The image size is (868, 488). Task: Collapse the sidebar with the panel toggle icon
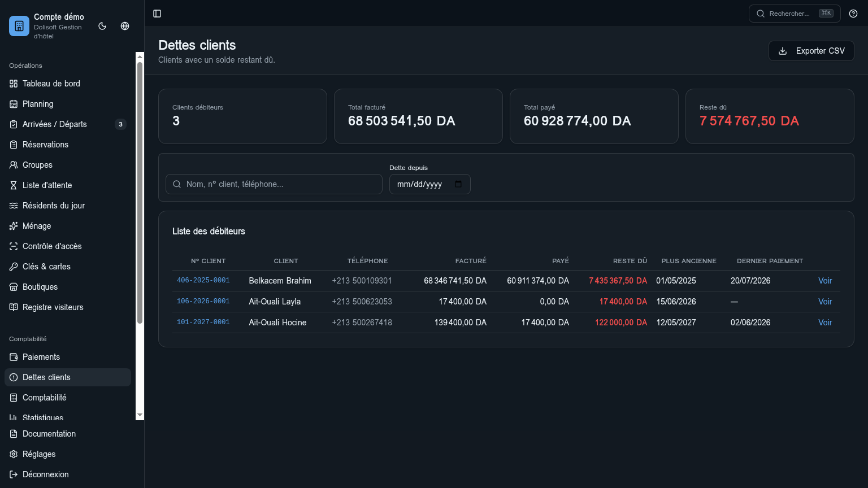click(x=157, y=14)
